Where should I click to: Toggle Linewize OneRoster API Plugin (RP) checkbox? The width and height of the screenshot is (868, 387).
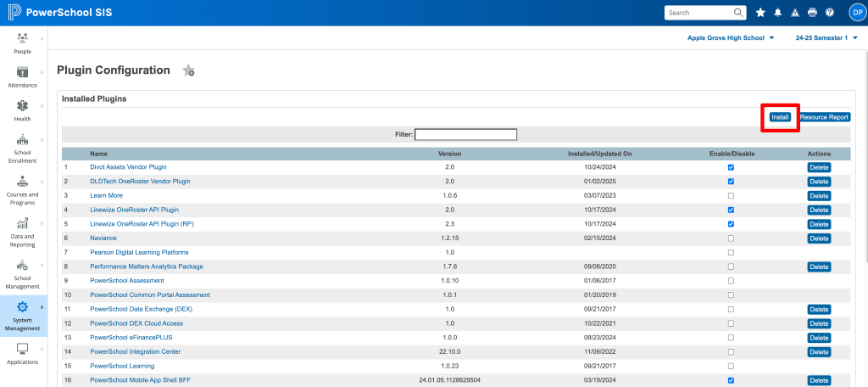(x=732, y=224)
